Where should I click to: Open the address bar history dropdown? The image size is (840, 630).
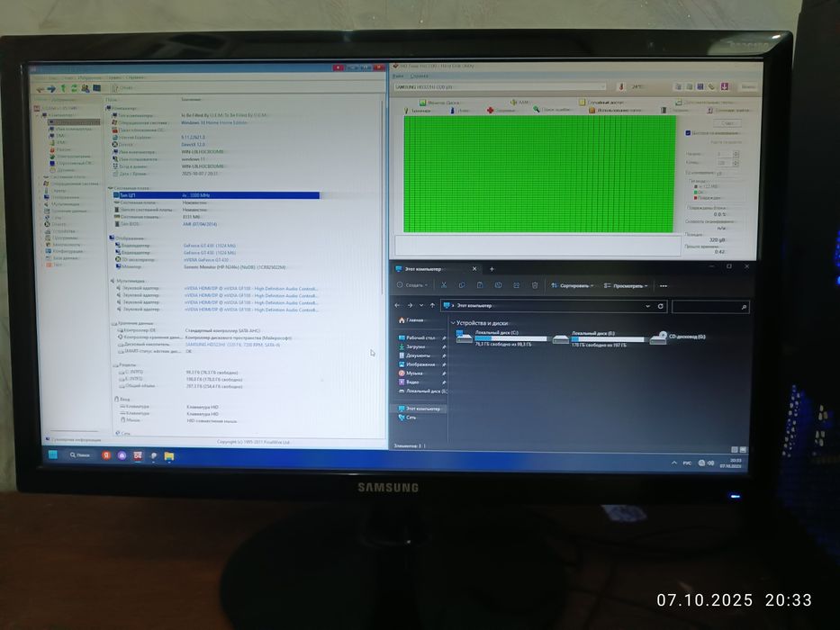point(647,306)
